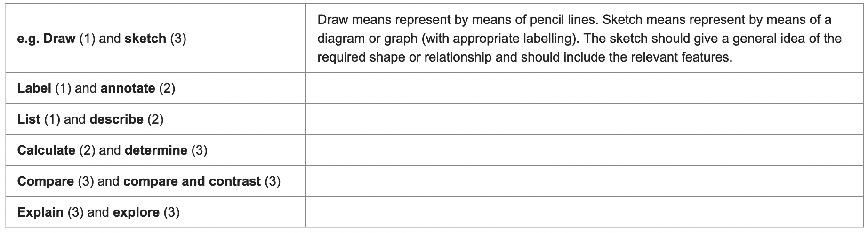Image resolution: width=868 pixels, height=233 pixels.
Task: Click the "e.g. Draw" bold text
Action: 46,39
